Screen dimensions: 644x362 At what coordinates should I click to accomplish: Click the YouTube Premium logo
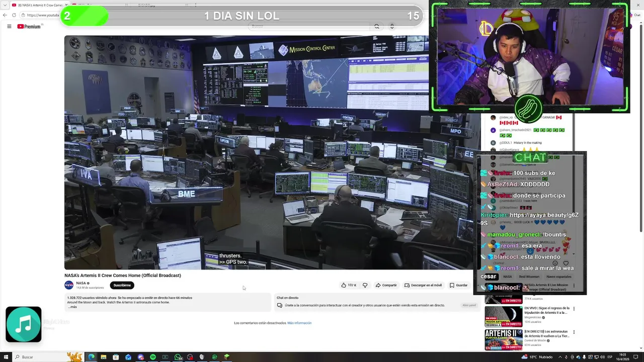(x=29, y=27)
